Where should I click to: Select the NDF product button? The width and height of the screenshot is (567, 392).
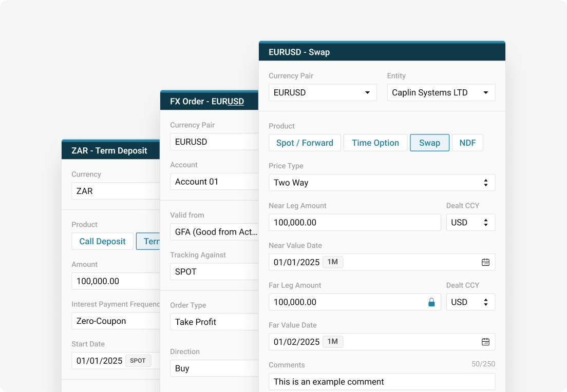[467, 143]
